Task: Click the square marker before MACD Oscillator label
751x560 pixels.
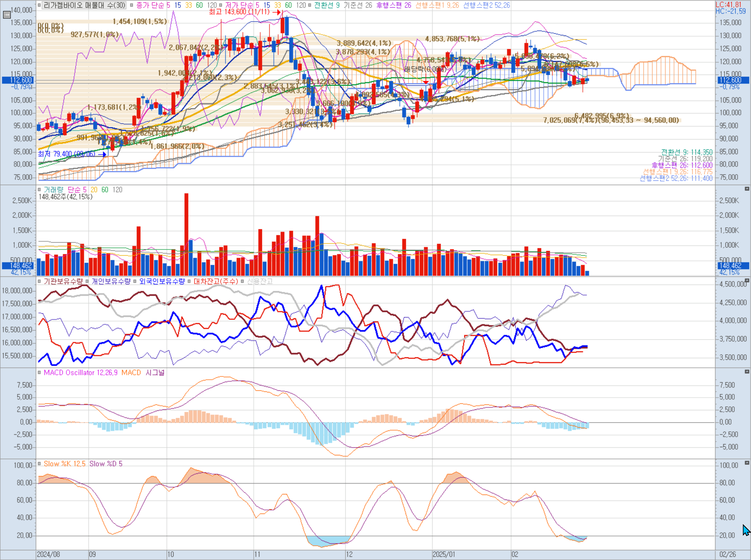Action: [40, 372]
